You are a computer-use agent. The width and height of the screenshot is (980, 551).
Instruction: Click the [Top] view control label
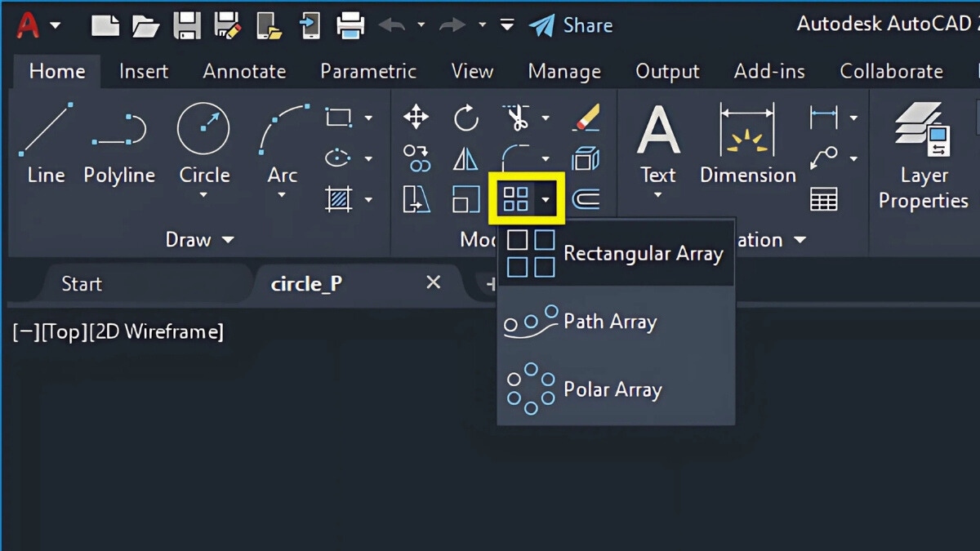(x=64, y=332)
